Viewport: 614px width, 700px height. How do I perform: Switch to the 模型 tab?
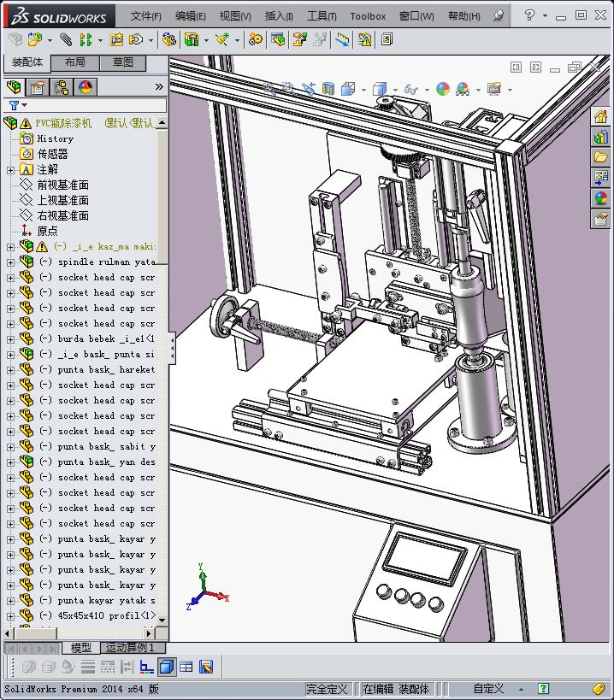coord(81,647)
